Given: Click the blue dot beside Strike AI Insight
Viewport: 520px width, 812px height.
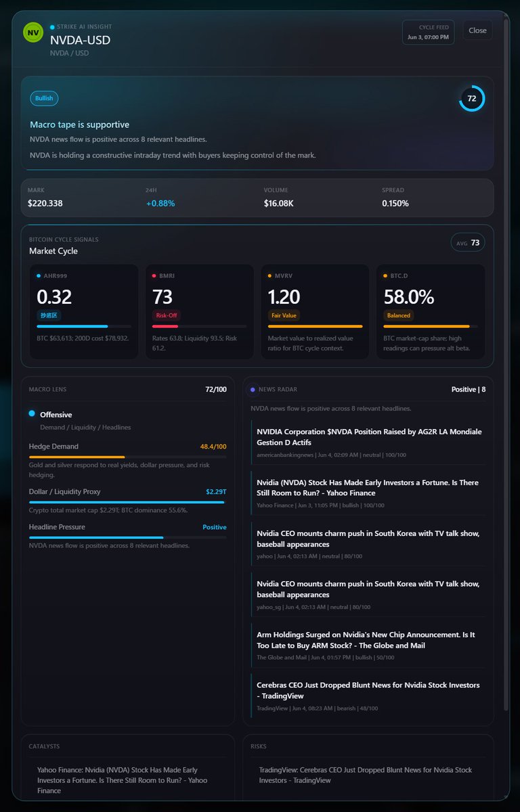Looking at the screenshot, I should (x=52, y=27).
